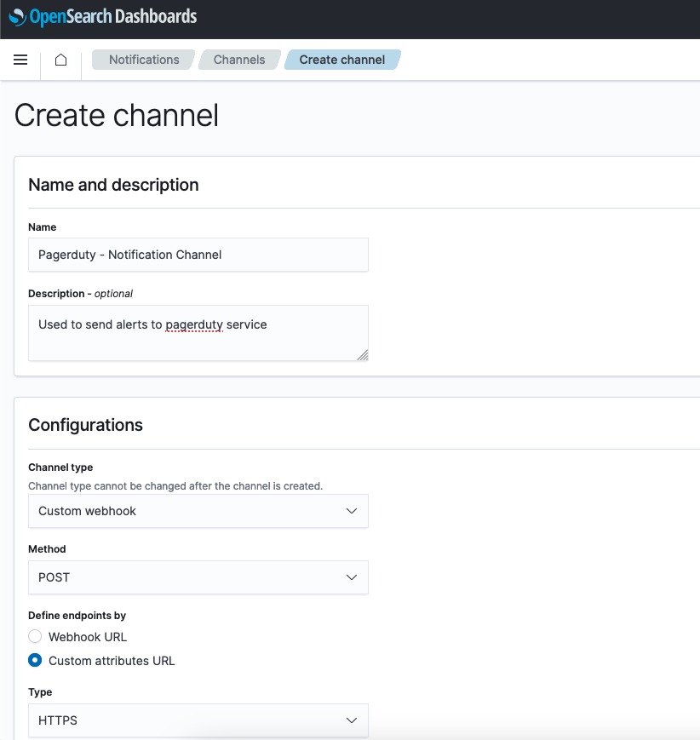Click the Description text area
This screenshot has width=700, height=740.
(x=198, y=333)
